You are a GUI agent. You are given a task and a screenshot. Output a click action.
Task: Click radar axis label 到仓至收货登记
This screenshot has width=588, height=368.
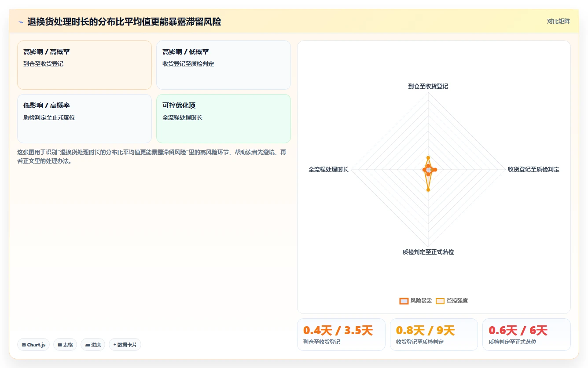pos(428,86)
